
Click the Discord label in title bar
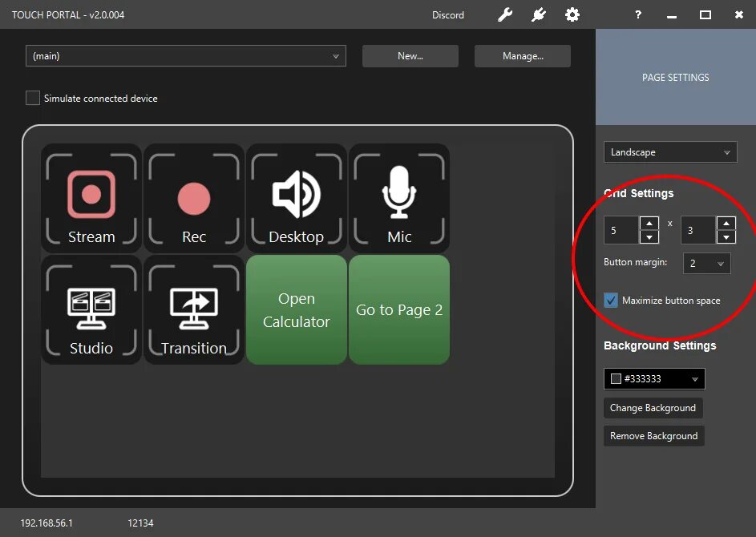448,15
